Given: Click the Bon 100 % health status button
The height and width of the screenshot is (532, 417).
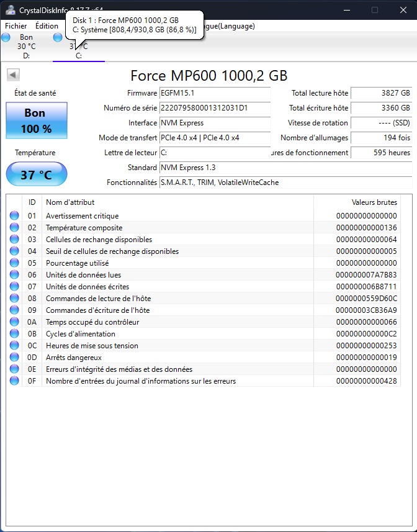Looking at the screenshot, I should point(37,121).
